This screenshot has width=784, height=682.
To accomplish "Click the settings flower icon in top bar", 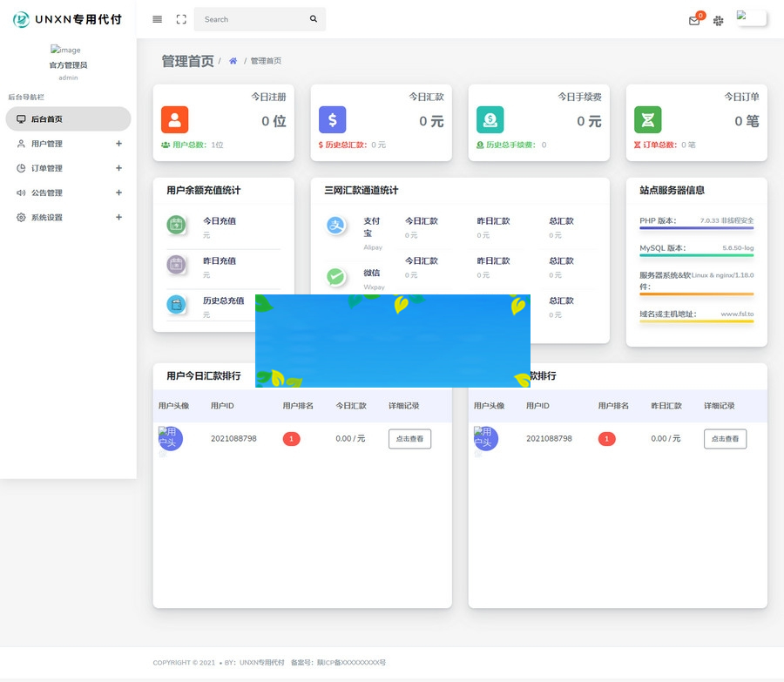I will tap(718, 19).
